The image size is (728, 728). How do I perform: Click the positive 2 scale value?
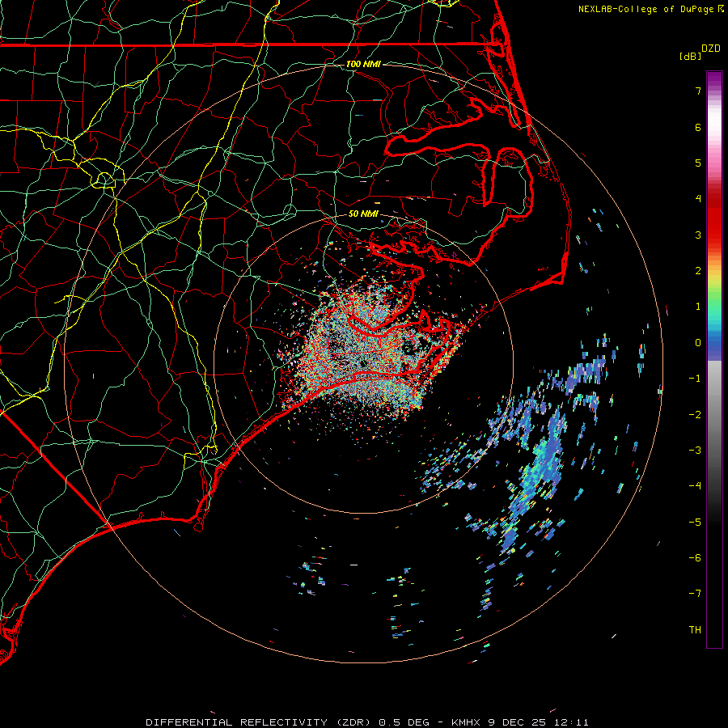698,271
